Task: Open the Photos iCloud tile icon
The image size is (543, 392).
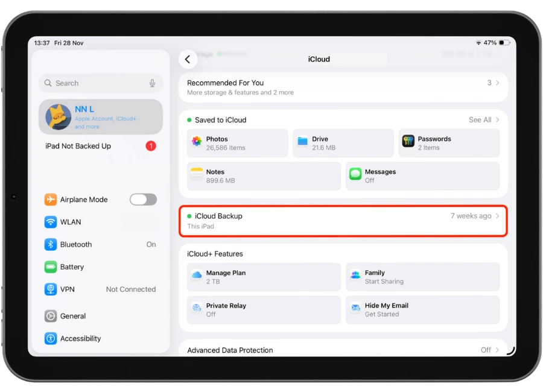Action: (197, 142)
